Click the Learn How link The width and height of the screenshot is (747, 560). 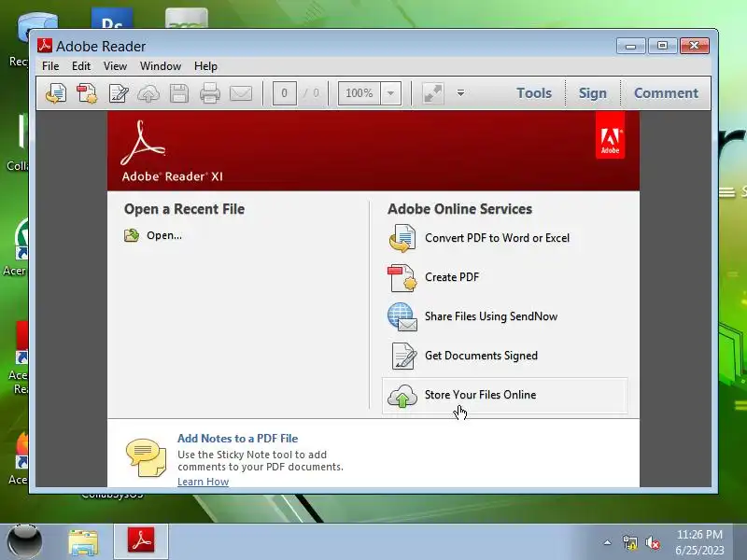click(203, 482)
